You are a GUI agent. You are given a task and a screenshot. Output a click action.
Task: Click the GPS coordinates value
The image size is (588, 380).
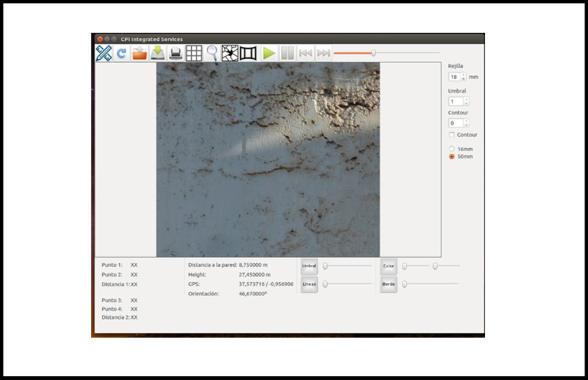(266, 284)
